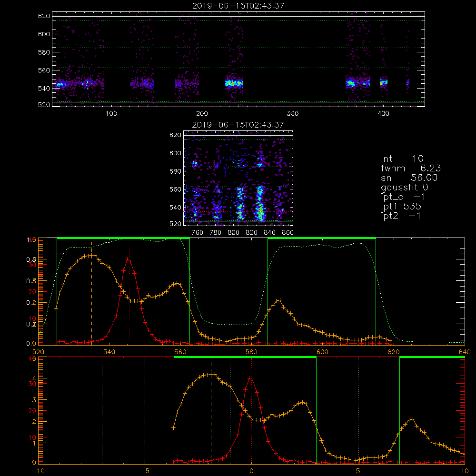Click x-axis label 840 on middle spectrogram
This screenshot has width=476, height=476.
click(269, 233)
